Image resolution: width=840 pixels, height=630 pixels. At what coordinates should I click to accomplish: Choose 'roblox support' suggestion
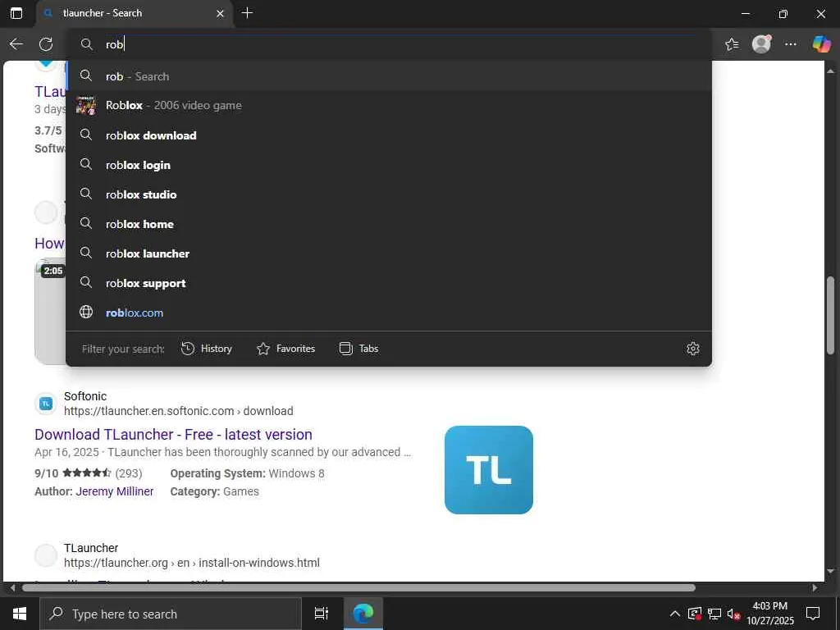point(389,283)
